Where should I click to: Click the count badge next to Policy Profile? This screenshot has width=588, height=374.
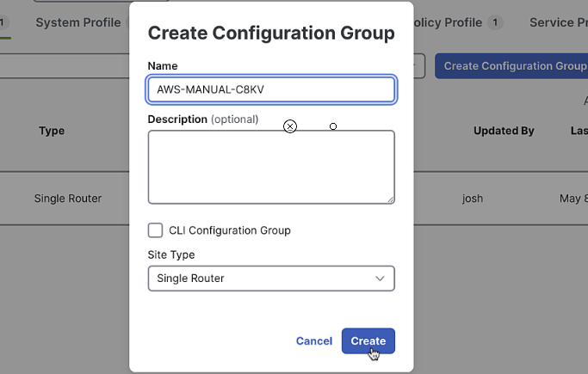coord(495,23)
